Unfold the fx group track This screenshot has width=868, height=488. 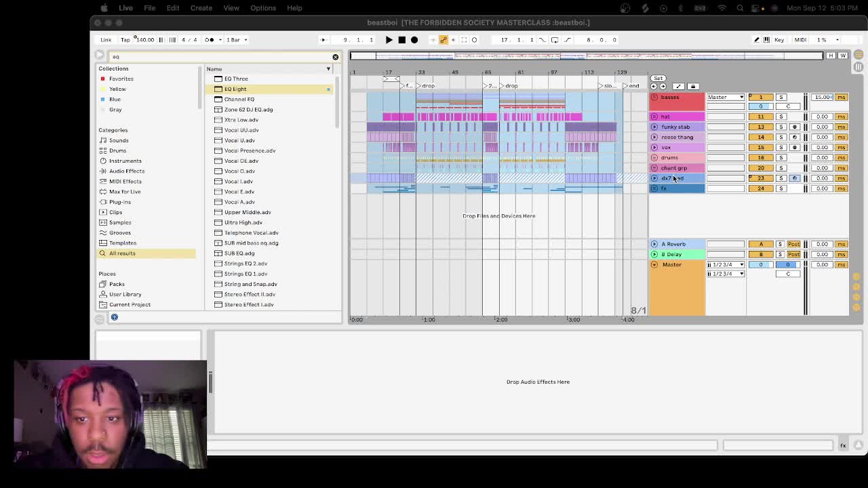point(654,188)
